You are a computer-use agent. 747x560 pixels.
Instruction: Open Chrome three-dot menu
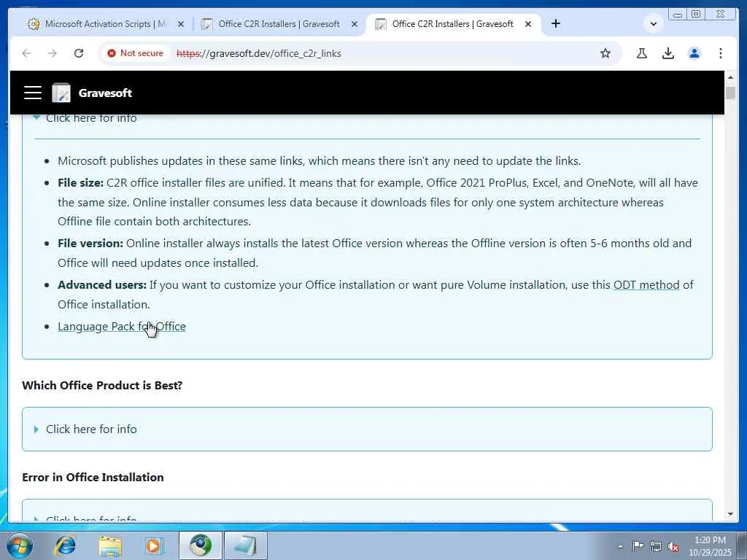point(720,53)
